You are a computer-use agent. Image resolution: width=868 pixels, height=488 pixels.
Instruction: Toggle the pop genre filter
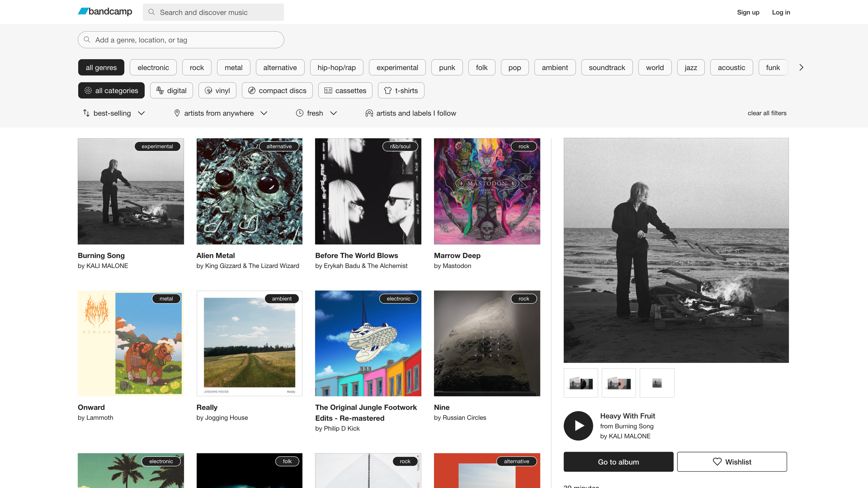click(x=515, y=67)
